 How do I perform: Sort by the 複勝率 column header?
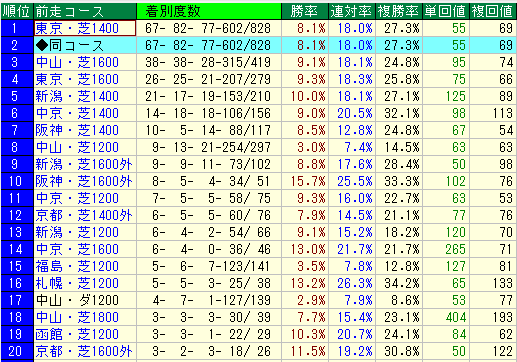[x=399, y=11]
